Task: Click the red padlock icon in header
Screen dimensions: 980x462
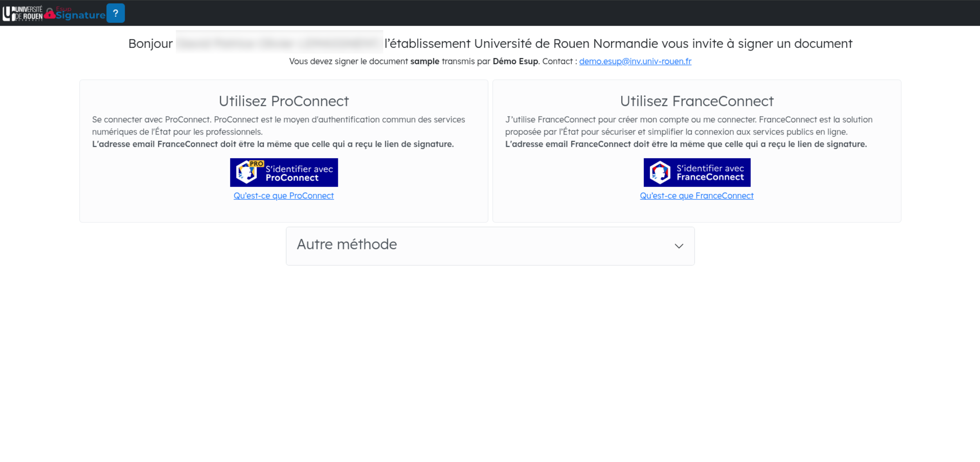Action: [50, 13]
